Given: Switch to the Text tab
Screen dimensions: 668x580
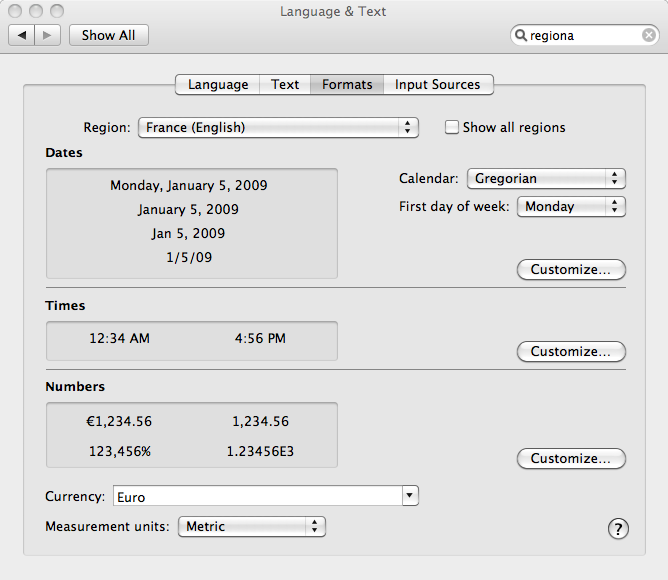Looking at the screenshot, I should pos(285,84).
